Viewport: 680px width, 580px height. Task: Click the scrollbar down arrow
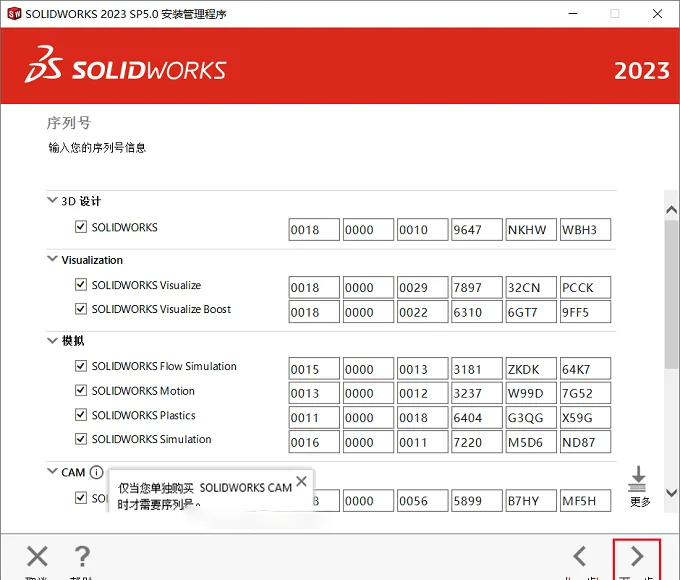coord(671,493)
